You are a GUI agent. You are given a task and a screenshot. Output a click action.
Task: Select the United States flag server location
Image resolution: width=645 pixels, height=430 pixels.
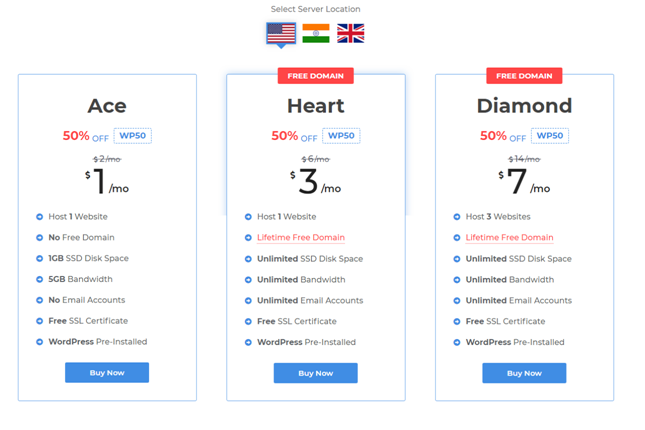click(281, 33)
